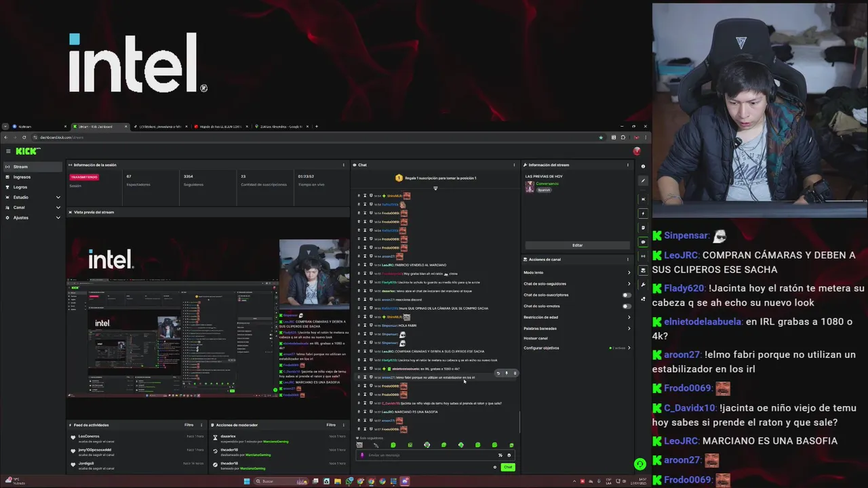This screenshot has height=488, width=868.
Task: Click the Spanish language tag
Action: [544, 190]
